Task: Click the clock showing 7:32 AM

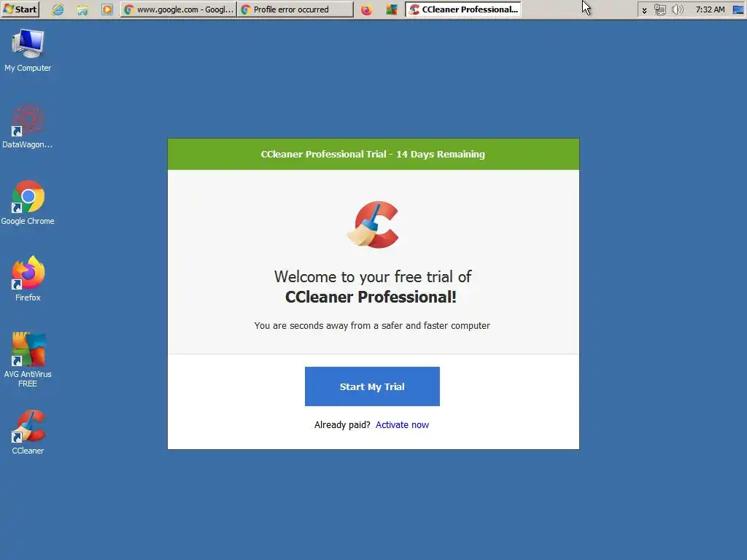Action: 710,9
